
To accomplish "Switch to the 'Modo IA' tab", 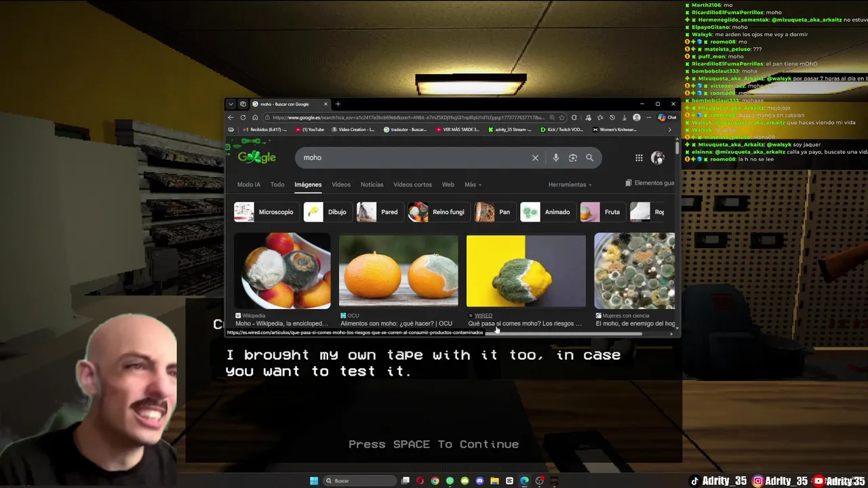I will [x=248, y=184].
